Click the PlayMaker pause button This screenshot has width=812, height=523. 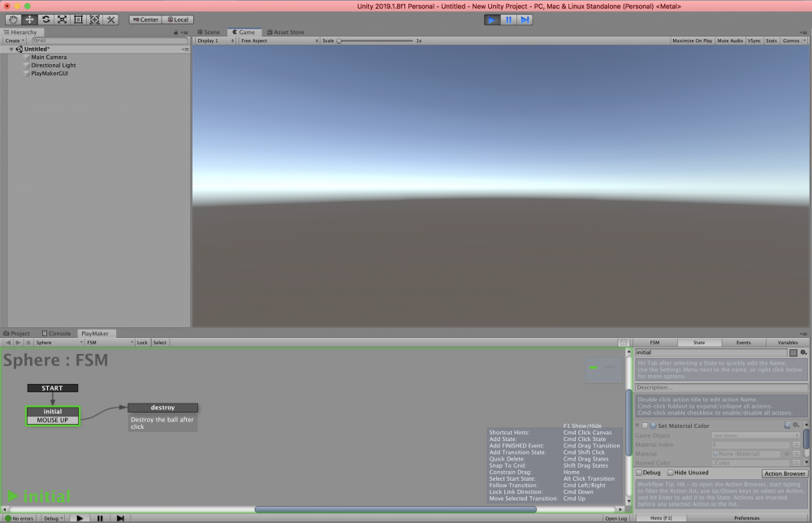[100, 518]
